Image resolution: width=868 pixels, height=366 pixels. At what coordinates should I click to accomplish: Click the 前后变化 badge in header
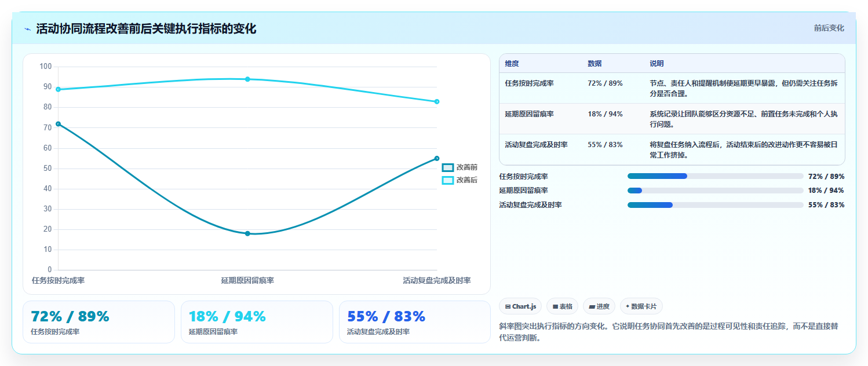(x=829, y=28)
